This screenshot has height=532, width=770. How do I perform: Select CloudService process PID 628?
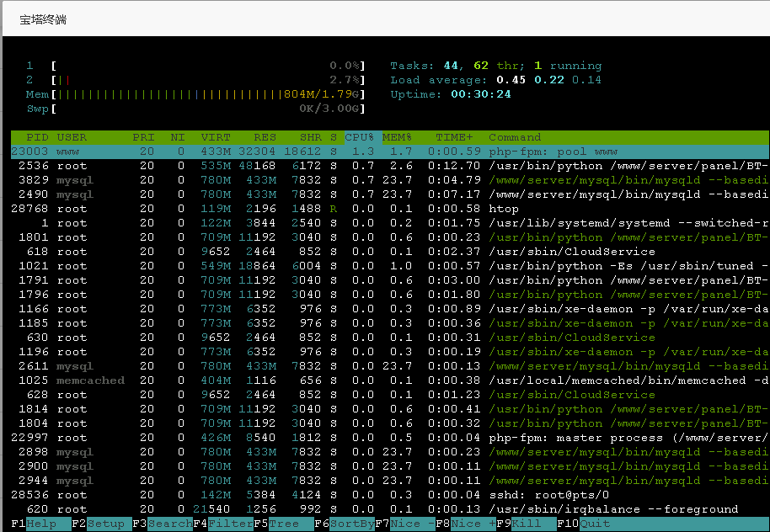[390, 395]
